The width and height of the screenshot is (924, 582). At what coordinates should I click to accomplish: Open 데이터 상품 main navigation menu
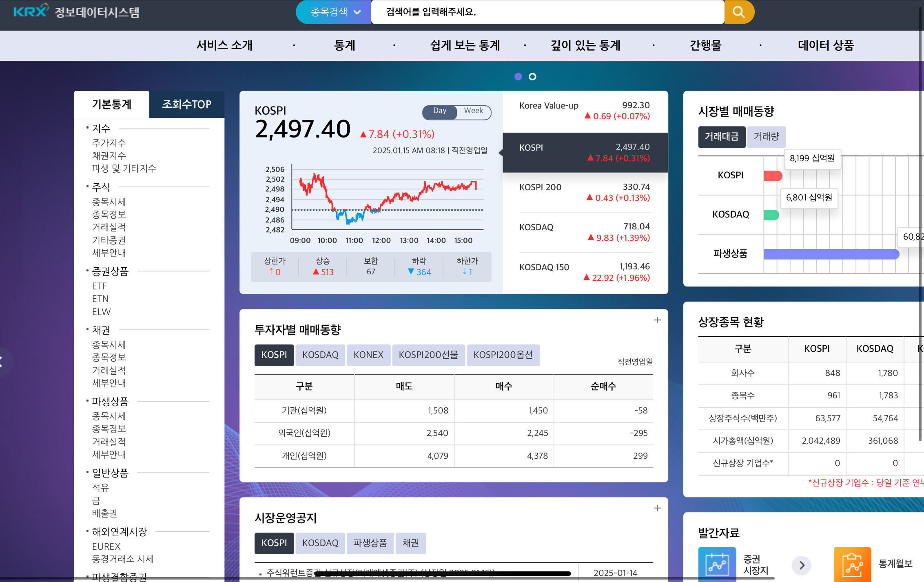(825, 45)
